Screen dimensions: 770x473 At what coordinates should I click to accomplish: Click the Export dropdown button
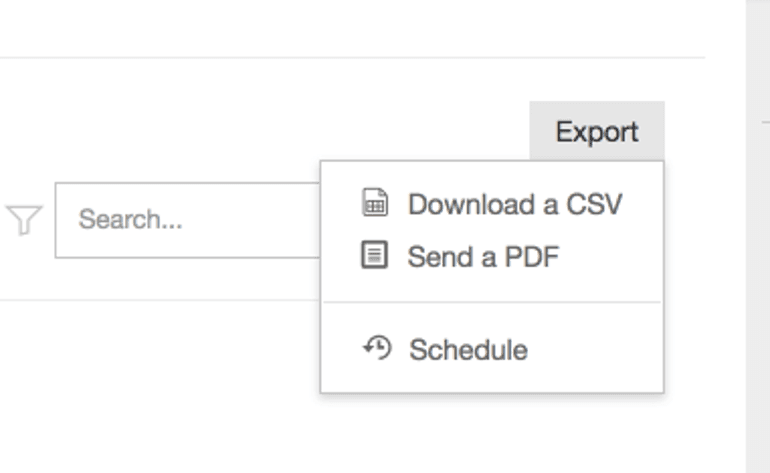click(x=596, y=131)
